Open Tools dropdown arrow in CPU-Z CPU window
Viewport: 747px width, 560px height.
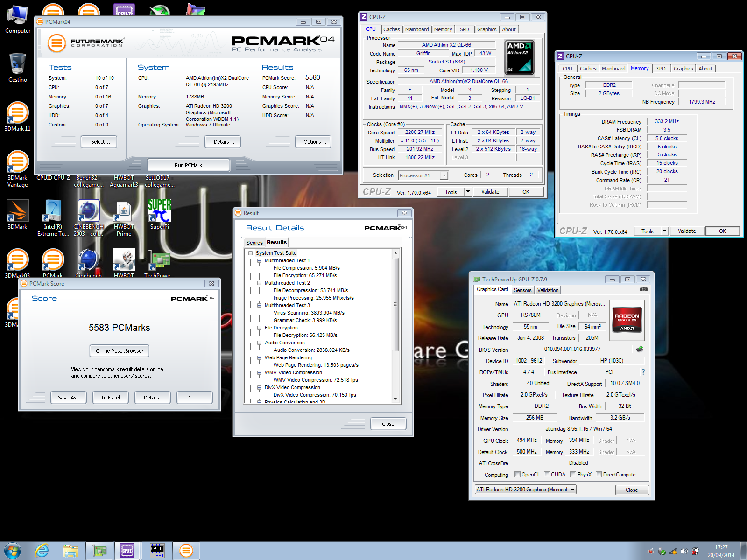[467, 192]
